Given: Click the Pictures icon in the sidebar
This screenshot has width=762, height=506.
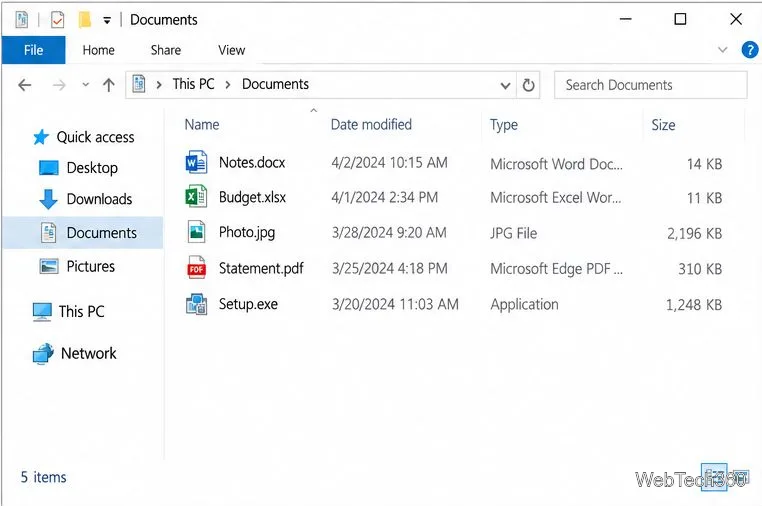Looking at the screenshot, I should pyautogui.click(x=49, y=266).
